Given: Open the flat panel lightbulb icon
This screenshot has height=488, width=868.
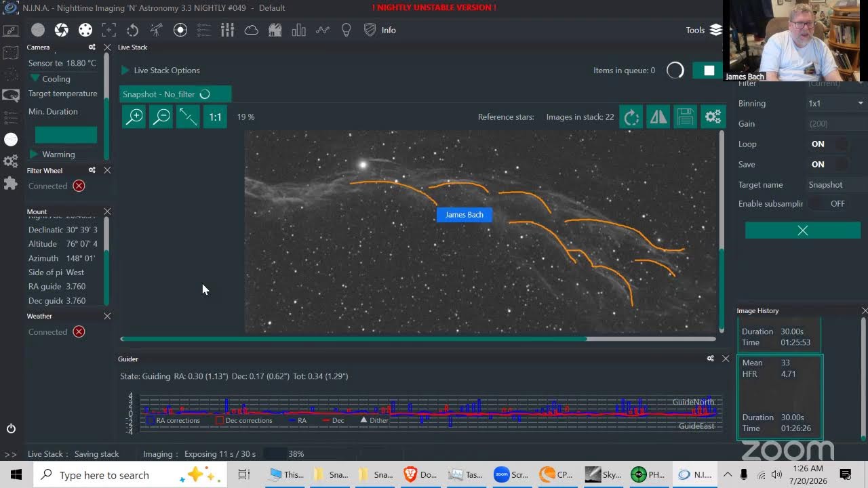Looking at the screenshot, I should 346,30.
